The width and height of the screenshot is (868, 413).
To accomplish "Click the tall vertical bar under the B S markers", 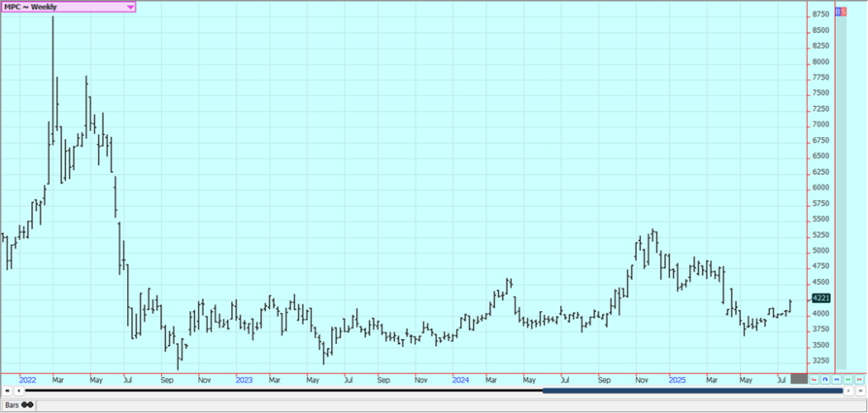I will [x=841, y=193].
